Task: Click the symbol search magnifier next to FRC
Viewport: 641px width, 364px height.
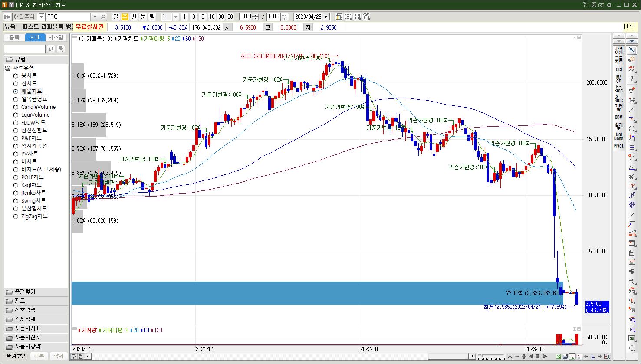Action: point(103,16)
